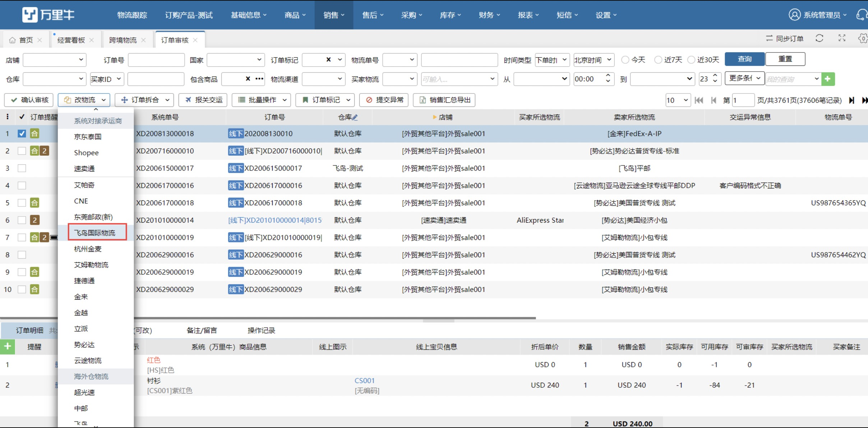Open the 店铺 dropdown
Image resolution: width=868 pixels, height=428 pixels.
(55, 60)
